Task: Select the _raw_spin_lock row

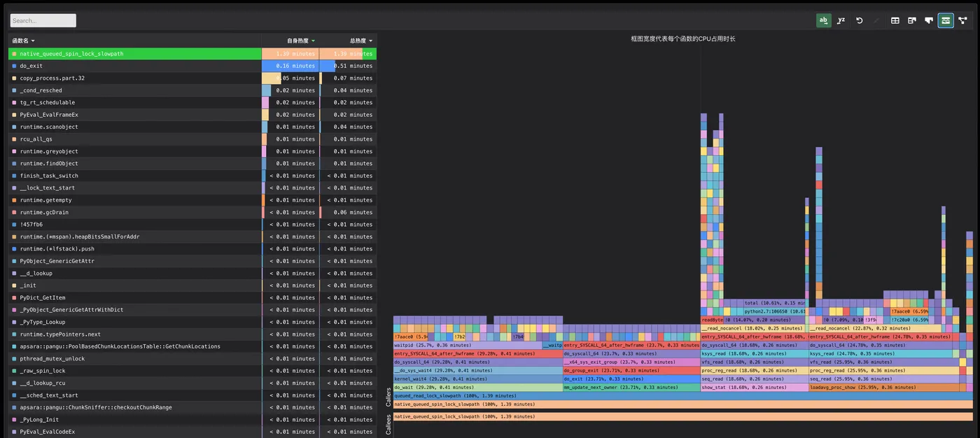Action: tap(192, 371)
